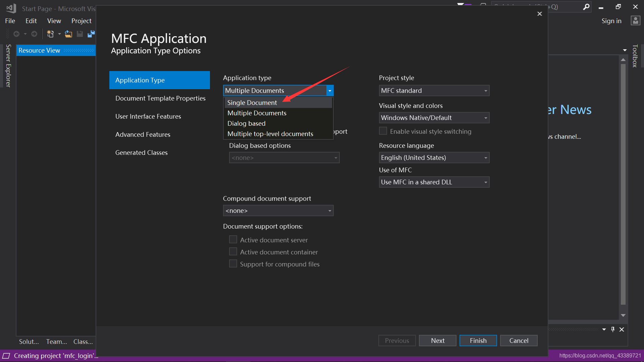644x362 pixels.
Task: Collapse the Application type combo box
Action: [x=330, y=90]
